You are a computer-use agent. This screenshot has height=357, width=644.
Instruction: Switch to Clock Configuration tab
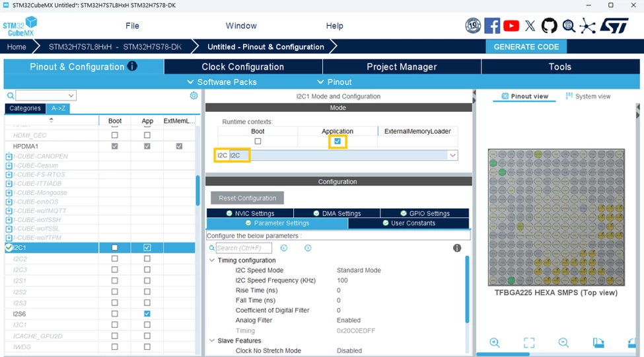pos(242,67)
